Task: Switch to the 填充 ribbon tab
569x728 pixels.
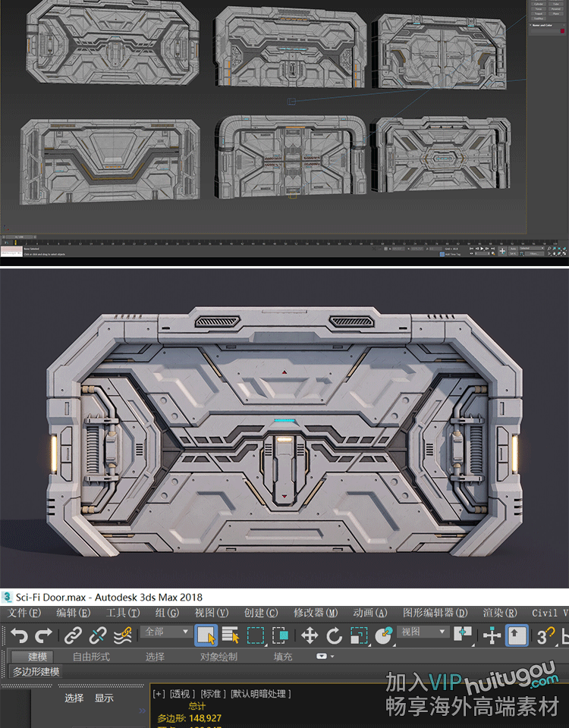Action: point(283,657)
